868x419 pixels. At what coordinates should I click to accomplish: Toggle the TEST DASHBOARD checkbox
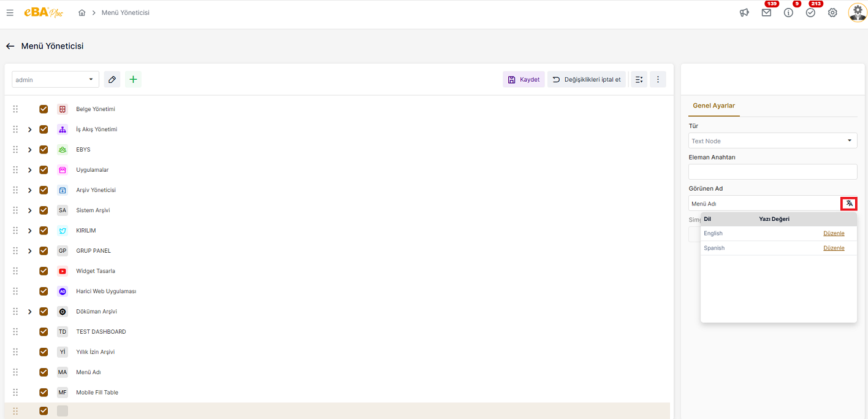click(x=44, y=332)
